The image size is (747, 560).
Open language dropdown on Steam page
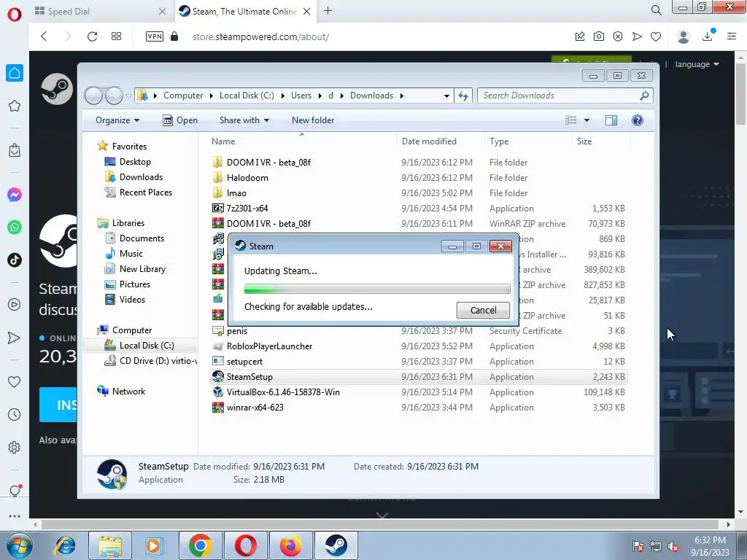697,64
